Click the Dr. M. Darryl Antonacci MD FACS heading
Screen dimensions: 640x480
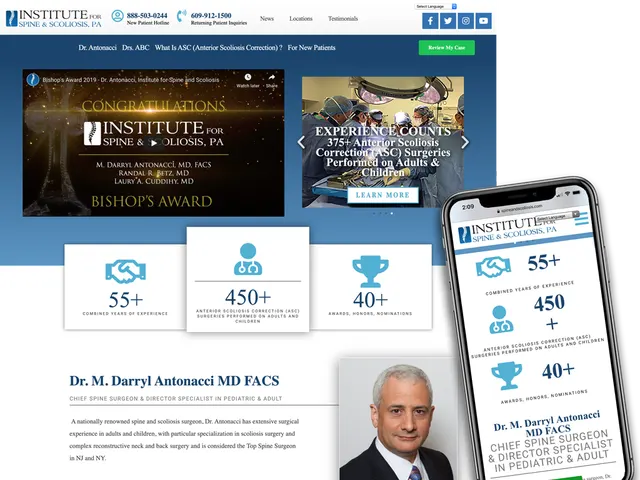pos(174,380)
